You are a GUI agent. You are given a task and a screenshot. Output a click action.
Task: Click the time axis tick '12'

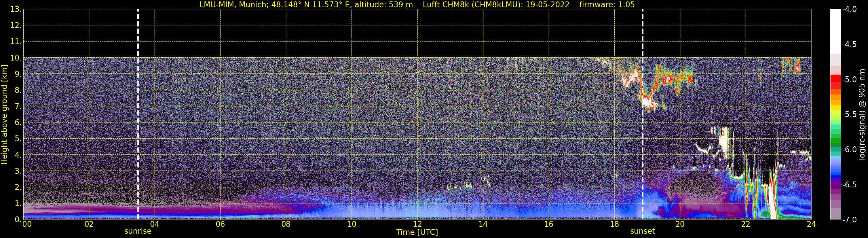(x=417, y=224)
